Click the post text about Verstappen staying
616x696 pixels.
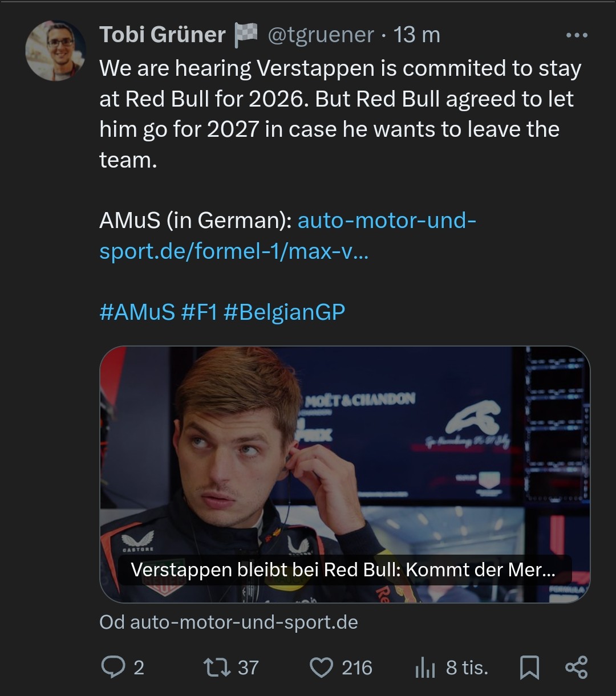click(x=341, y=114)
